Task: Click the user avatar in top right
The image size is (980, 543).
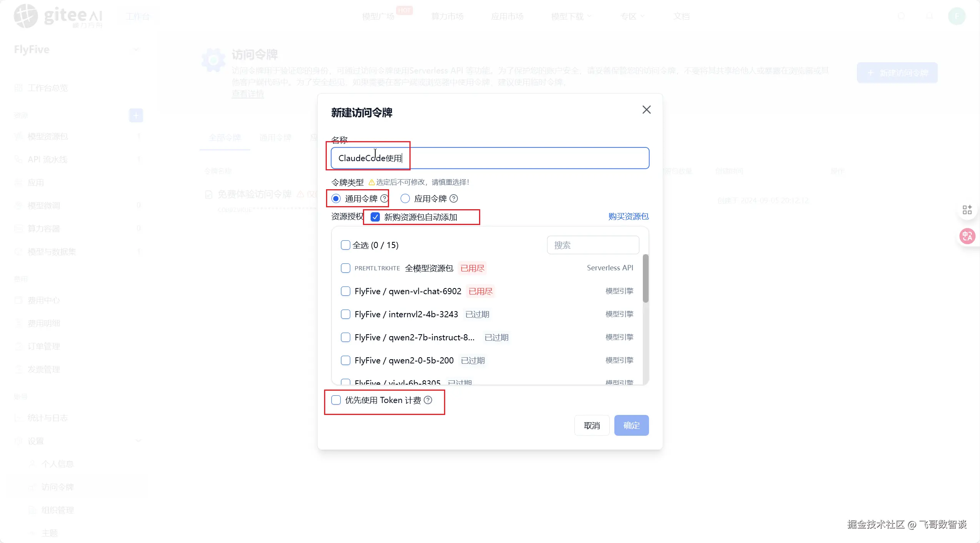Action: coord(957,16)
